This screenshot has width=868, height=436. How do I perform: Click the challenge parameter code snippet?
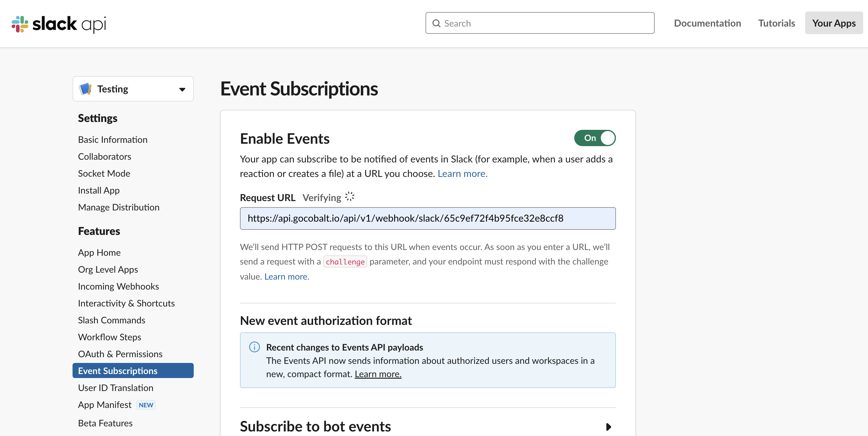tap(345, 261)
